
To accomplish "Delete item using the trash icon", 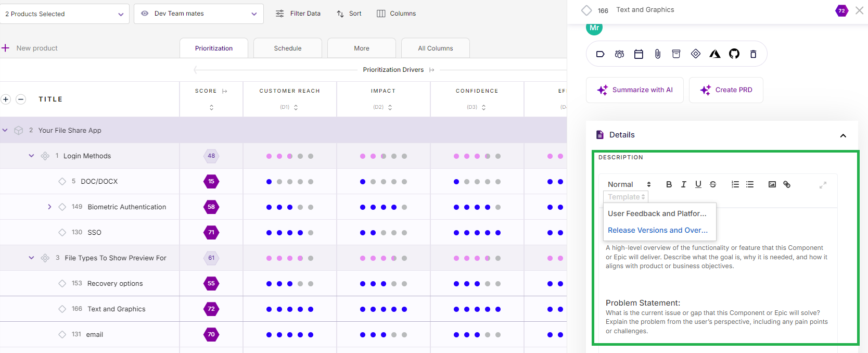I will pos(753,54).
